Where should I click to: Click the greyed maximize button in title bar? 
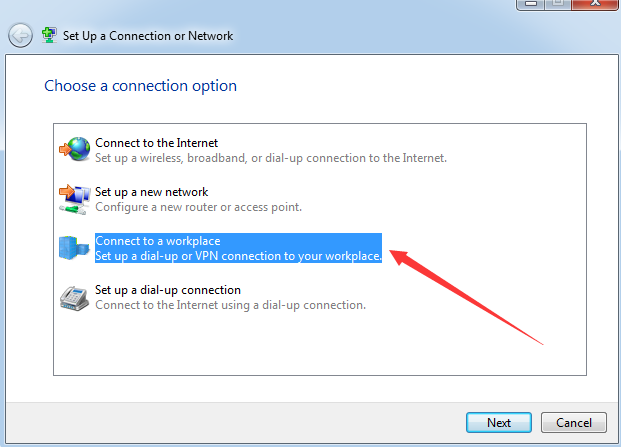click(558, 4)
